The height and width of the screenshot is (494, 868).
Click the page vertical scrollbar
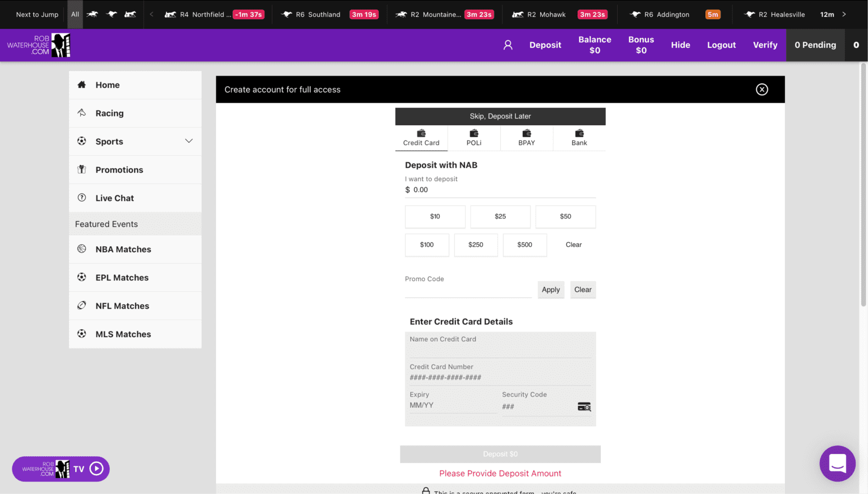click(x=863, y=185)
